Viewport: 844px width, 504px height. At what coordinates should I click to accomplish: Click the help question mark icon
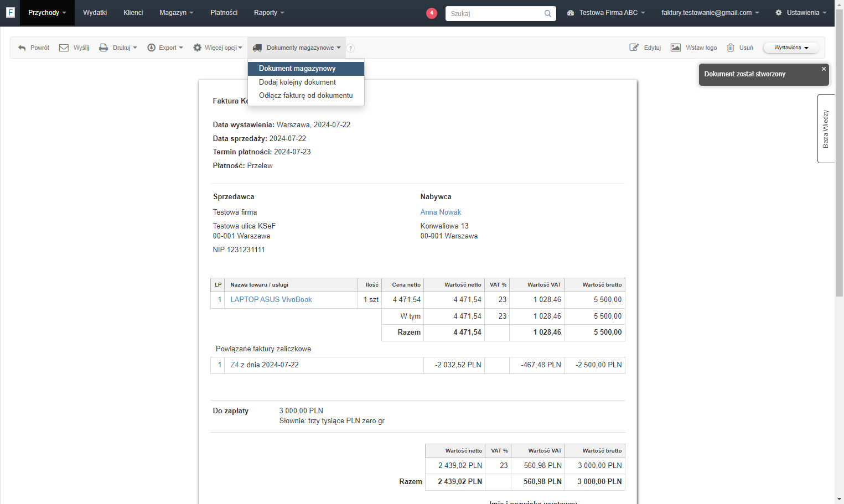(x=350, y=48)
